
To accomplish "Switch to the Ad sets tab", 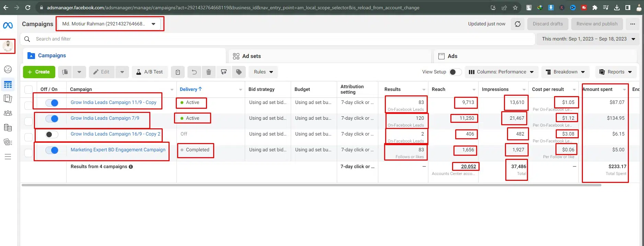I will (251, 56).
